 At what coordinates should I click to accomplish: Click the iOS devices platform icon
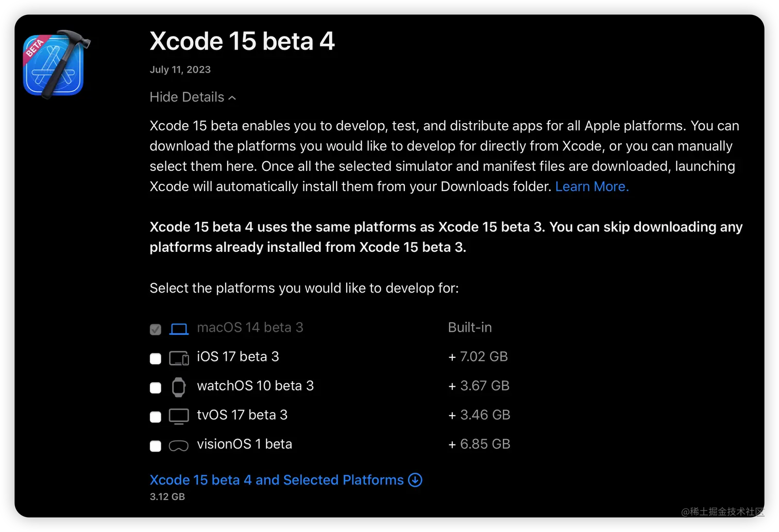pos(179,358)
